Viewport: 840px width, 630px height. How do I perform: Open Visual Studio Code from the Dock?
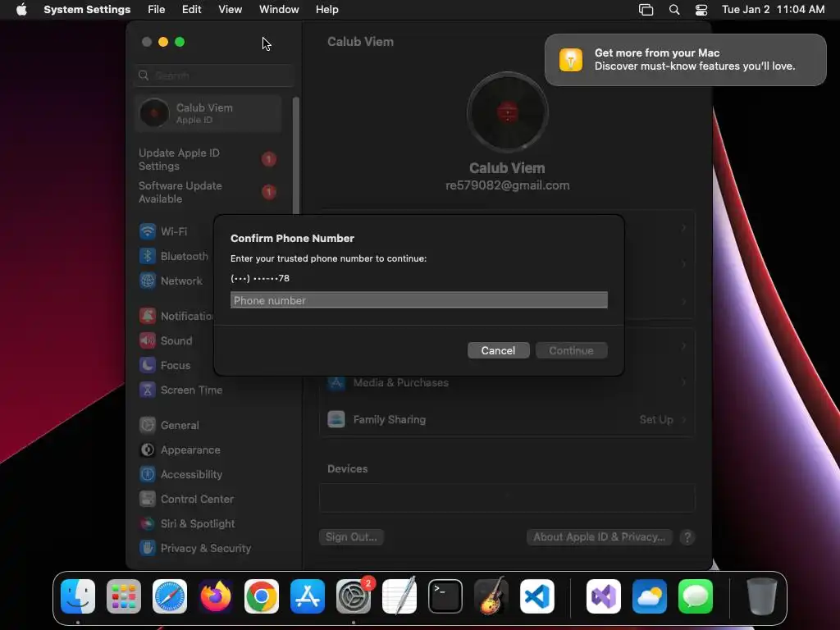pos(537,596)
